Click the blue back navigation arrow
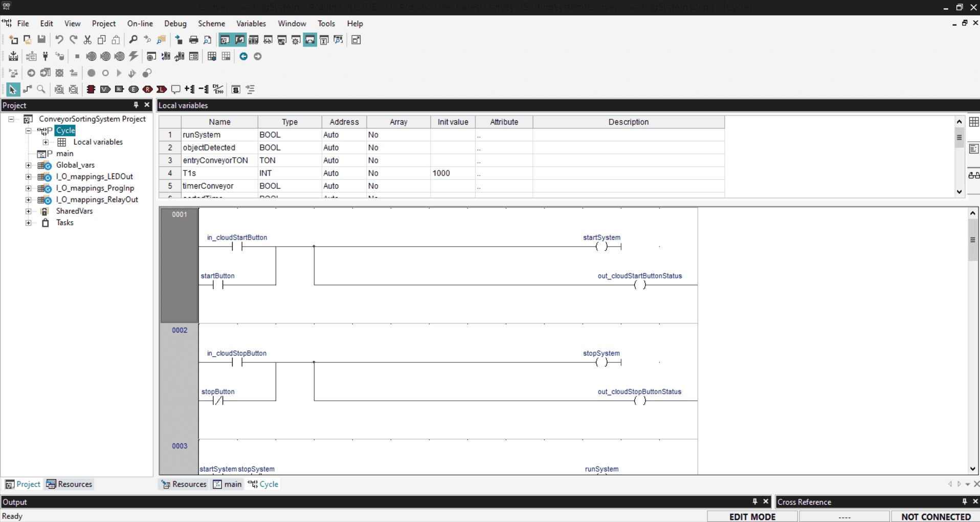 click(x=243, y=56)
